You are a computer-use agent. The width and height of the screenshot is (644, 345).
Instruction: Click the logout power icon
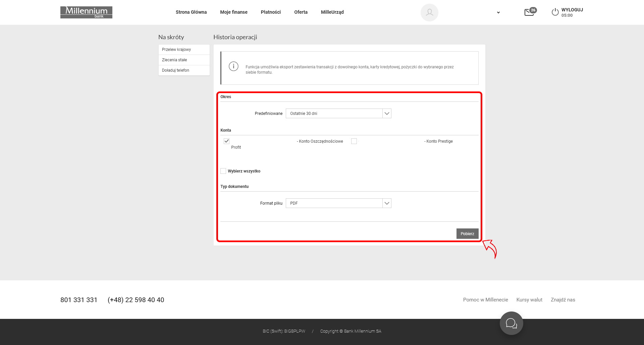tap(555, 12)
